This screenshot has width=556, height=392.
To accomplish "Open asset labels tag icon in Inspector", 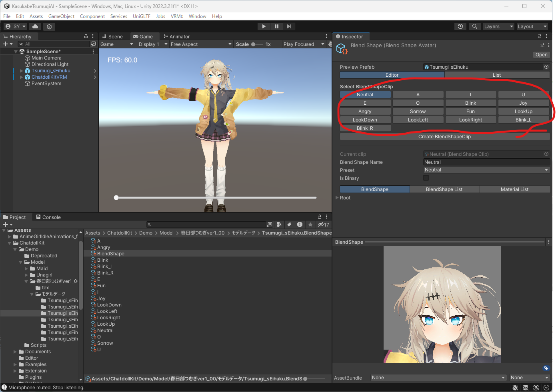I will tap(546, 368).
